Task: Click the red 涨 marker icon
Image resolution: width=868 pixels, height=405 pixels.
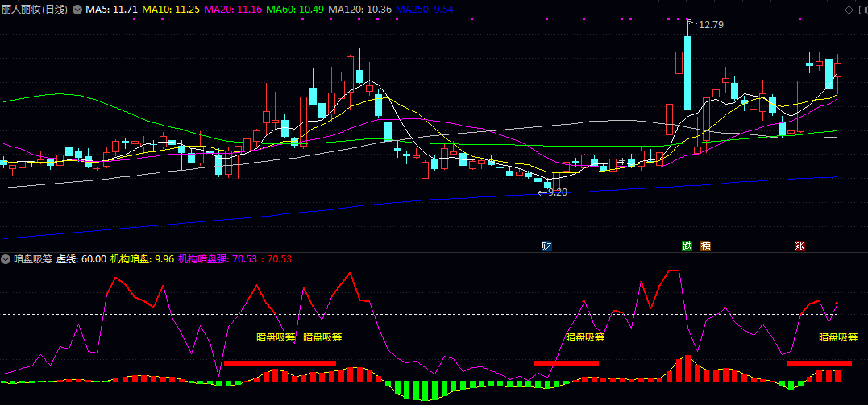Action: pos(799,246)
